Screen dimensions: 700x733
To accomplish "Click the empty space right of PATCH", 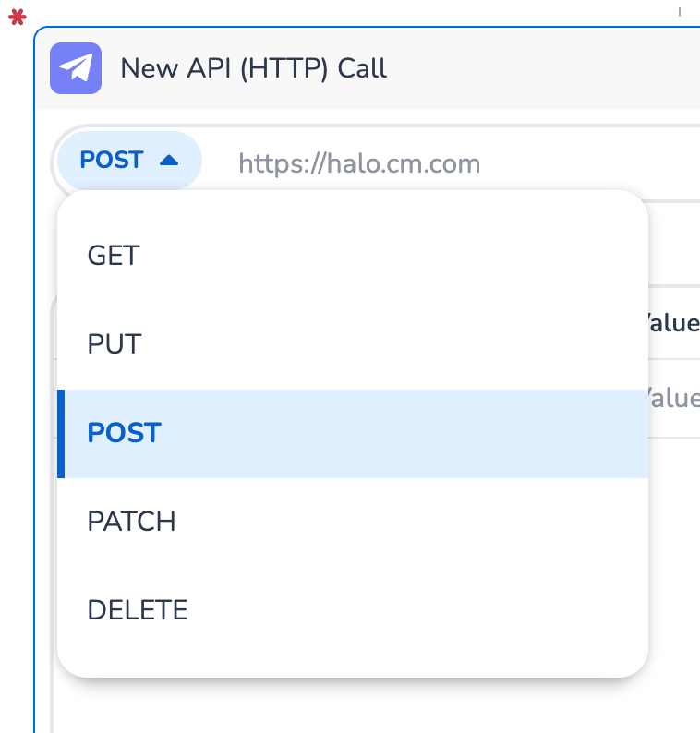I will click(416, 522).
